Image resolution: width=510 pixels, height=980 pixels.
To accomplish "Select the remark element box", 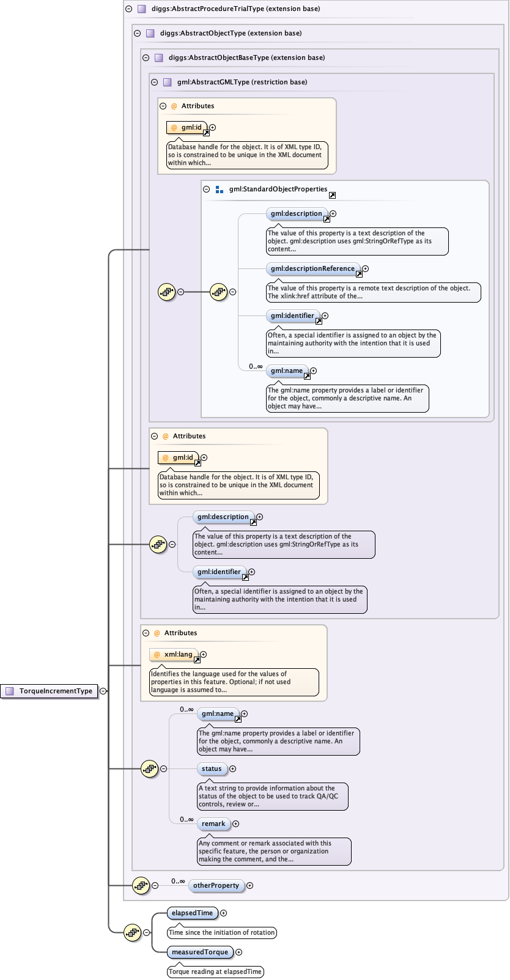I will click(x=214, y=824).
